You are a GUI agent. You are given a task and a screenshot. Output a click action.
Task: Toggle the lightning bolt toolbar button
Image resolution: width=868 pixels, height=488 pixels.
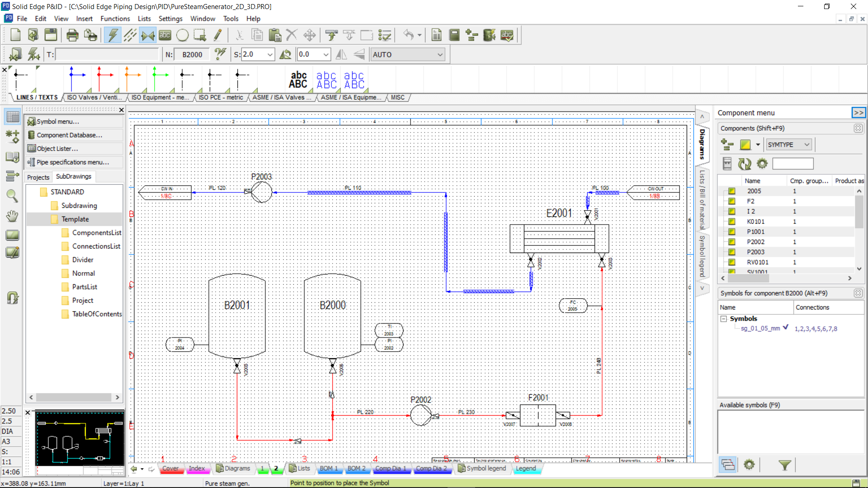point(113,35)
